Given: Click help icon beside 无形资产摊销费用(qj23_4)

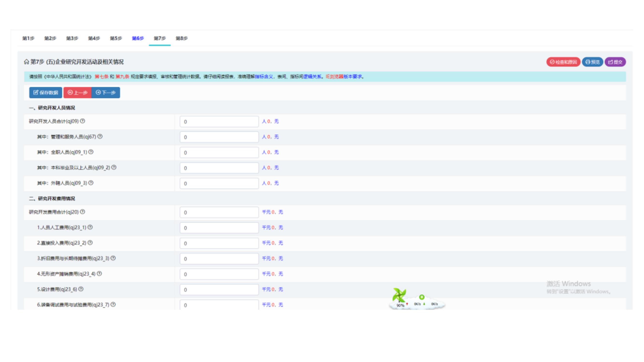Looking at the screenshot, I should pyautogui.click(x=99, y=274).
